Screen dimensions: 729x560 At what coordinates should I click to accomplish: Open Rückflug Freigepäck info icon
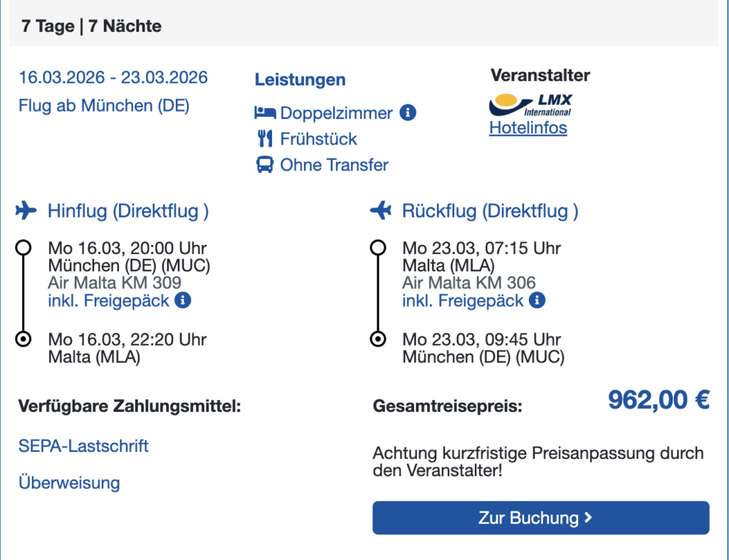[537, 300]
